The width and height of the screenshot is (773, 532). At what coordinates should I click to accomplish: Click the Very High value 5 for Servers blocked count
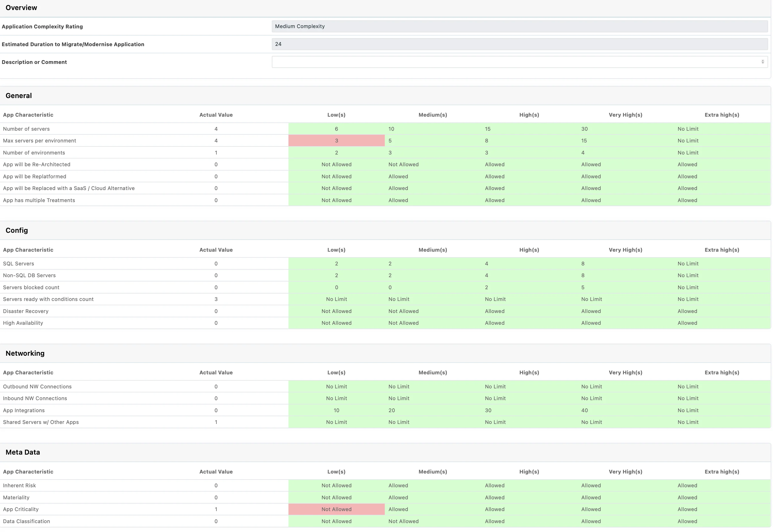583,287
